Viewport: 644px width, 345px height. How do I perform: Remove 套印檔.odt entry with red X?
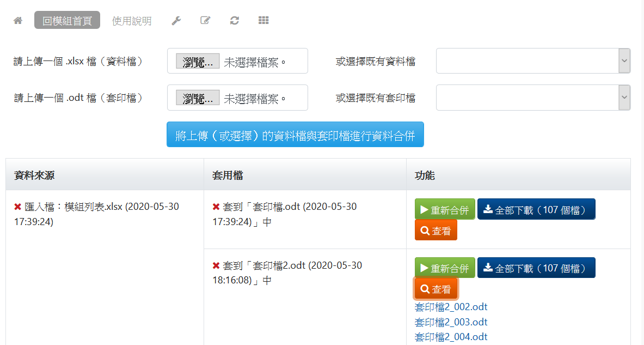[x=216, y=207]
